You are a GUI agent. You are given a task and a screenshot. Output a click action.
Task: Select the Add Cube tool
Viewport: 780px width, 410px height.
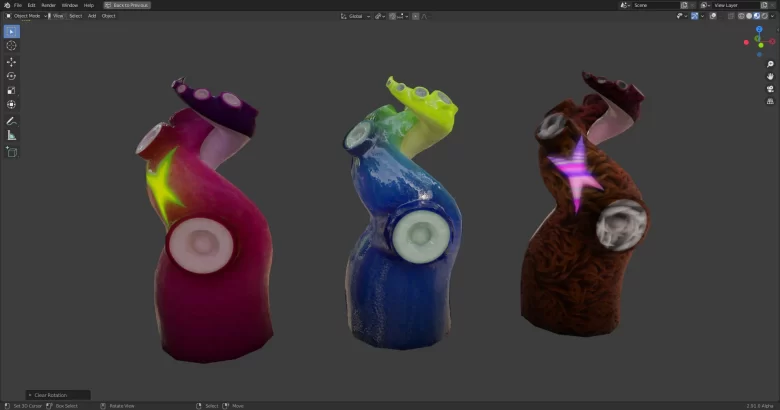point(12,152)
